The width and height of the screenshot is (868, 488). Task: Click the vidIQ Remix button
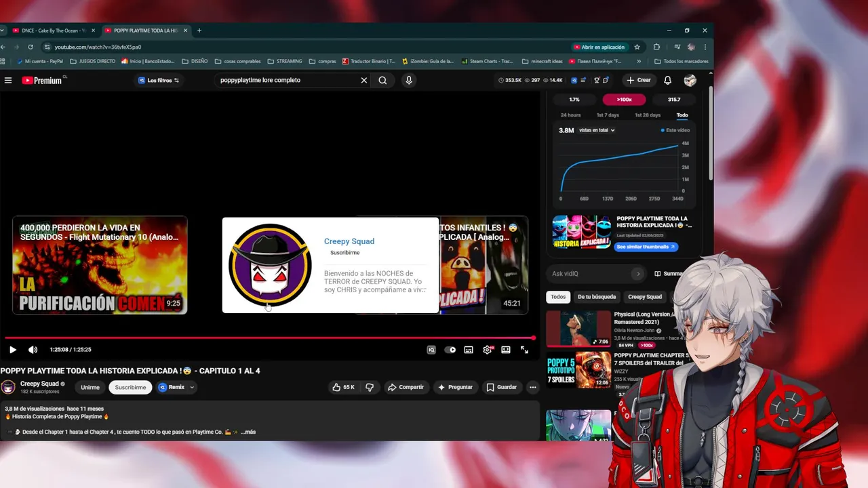172,388
